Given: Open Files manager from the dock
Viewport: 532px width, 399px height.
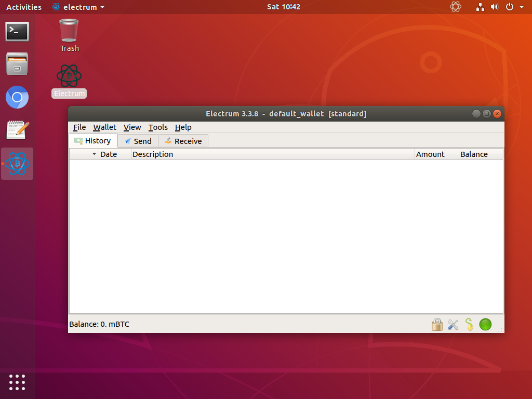Looking at the screenshot, I should point(17,64).
